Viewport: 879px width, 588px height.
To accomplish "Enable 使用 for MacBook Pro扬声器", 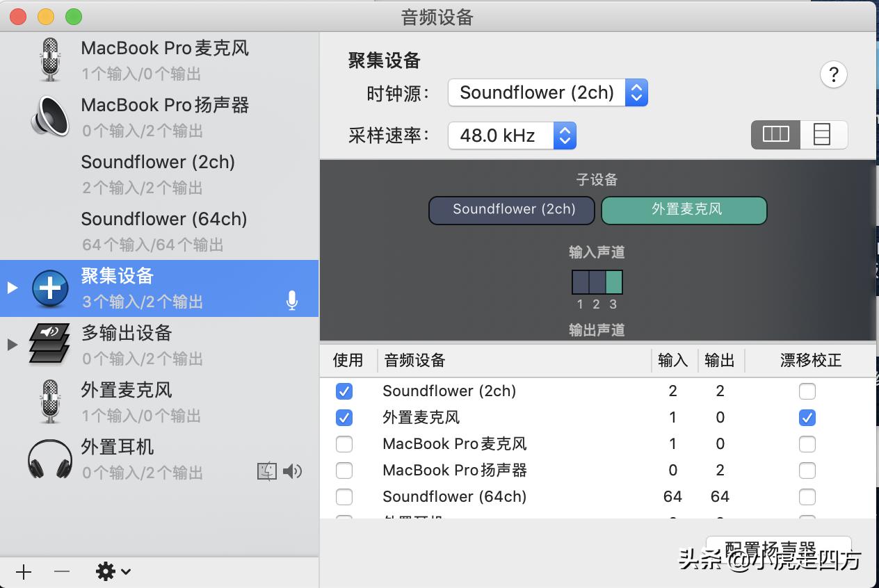I will point(344,471).
